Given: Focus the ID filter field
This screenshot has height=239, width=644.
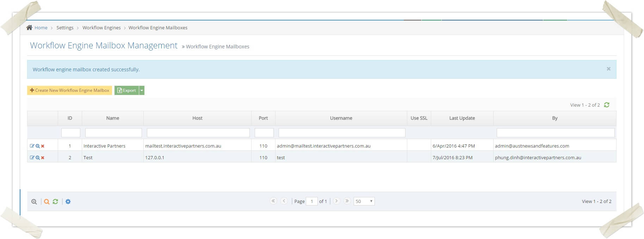Looking at the screenshot, I should [x=71, y=133].
